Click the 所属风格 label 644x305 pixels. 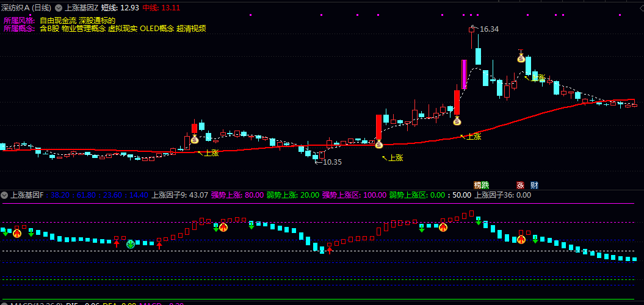pos(20,21)
